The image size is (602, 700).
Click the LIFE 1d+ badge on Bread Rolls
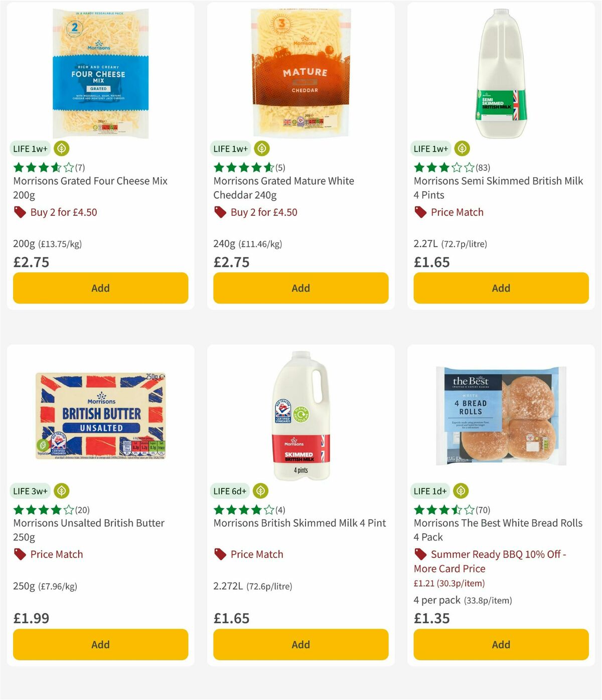point(430,491)
